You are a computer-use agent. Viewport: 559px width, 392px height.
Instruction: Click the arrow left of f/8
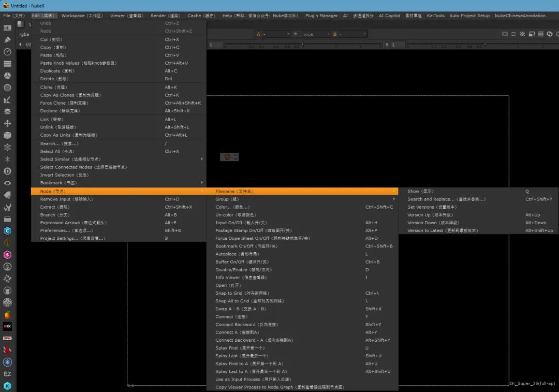tap(20, 45)
